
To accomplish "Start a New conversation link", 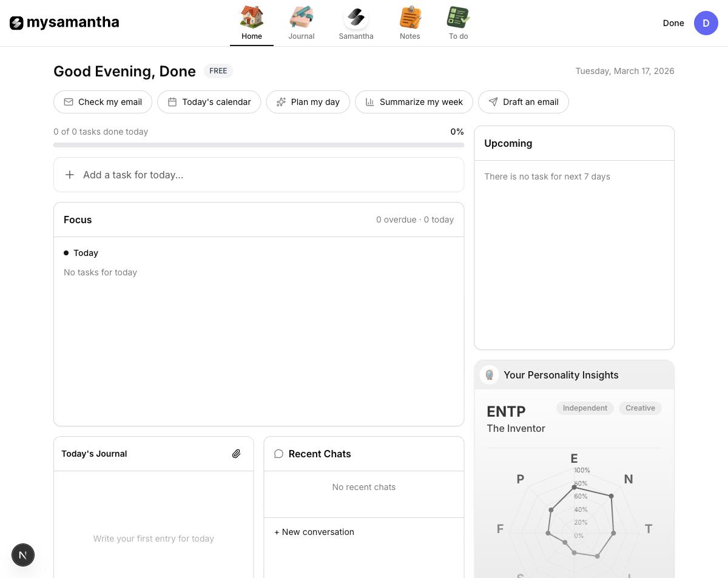I will pos(314,532).
